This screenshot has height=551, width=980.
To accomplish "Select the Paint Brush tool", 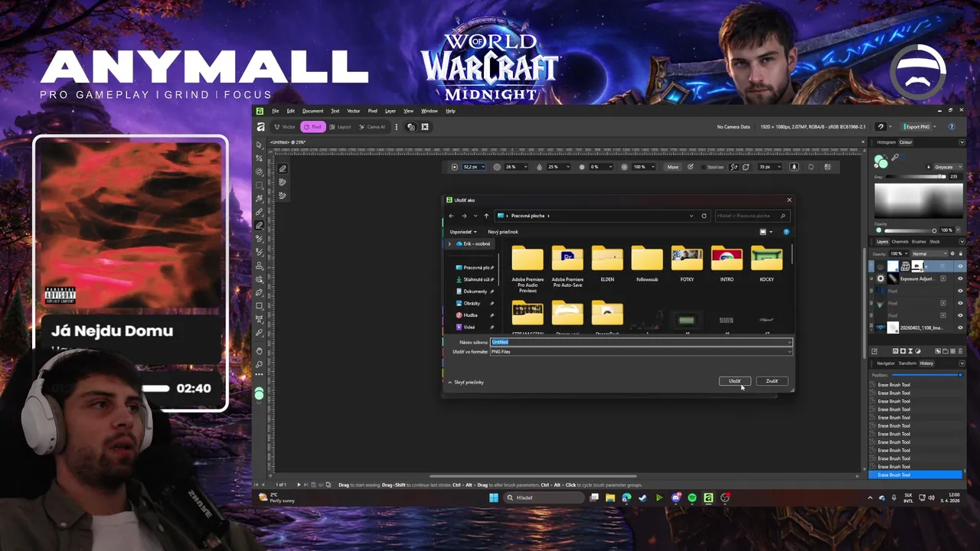I will pyautogui.click(x=259, y=212).
